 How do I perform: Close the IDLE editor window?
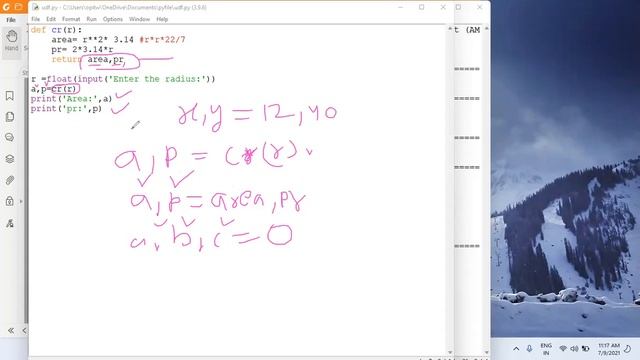tap(443, 7)
